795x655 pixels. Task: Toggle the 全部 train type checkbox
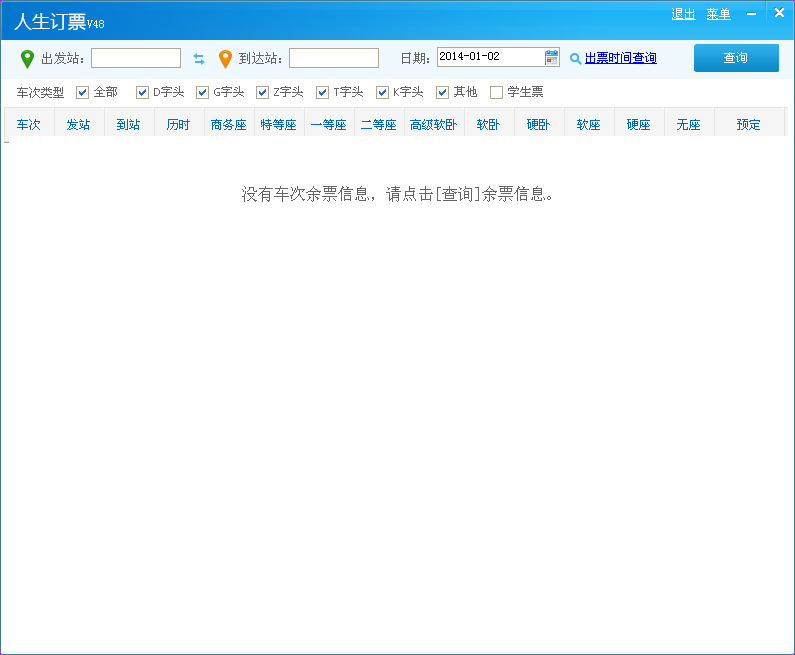pos(83,93)
